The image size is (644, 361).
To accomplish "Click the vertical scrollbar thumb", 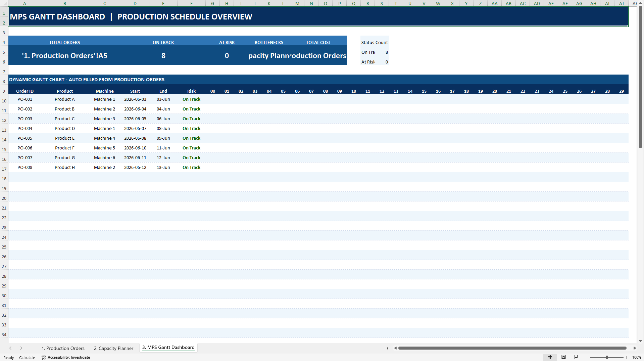I will [640, 77].
